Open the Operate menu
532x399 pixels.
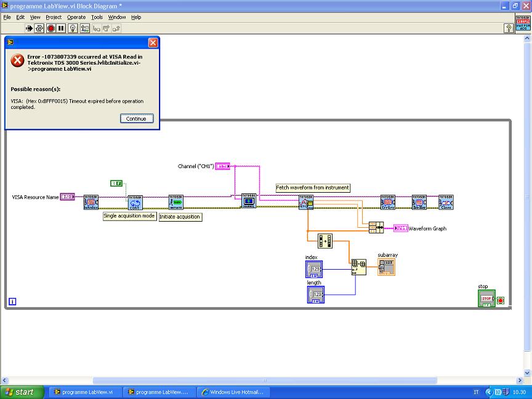click(76, 17)
